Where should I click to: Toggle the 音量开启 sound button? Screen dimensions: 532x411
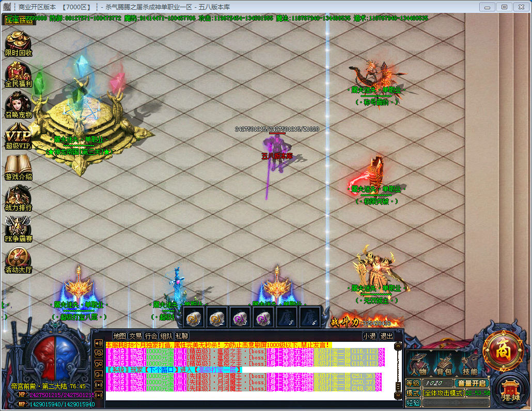(472, 383)
